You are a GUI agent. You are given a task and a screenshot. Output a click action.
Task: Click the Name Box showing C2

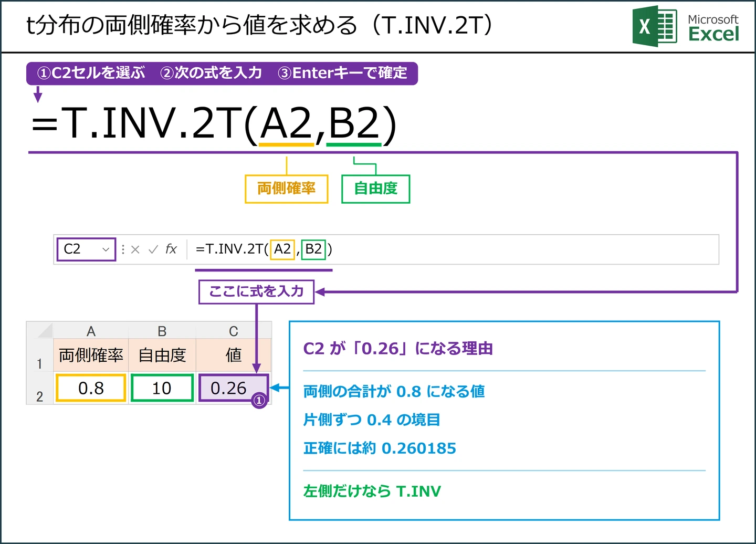pyautogui.click(x=86, y=249)
